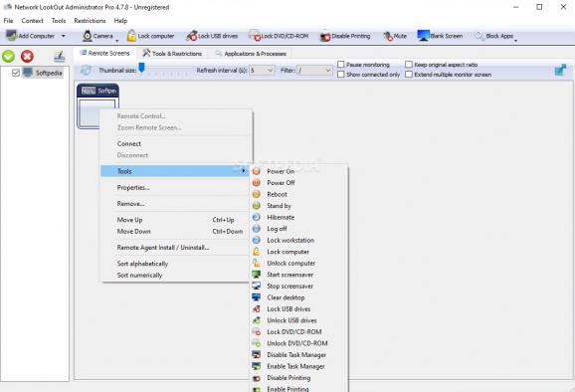Click Lock DVD/CD-ROM toolbar icon
575x392 pixels.
[254, 36]
